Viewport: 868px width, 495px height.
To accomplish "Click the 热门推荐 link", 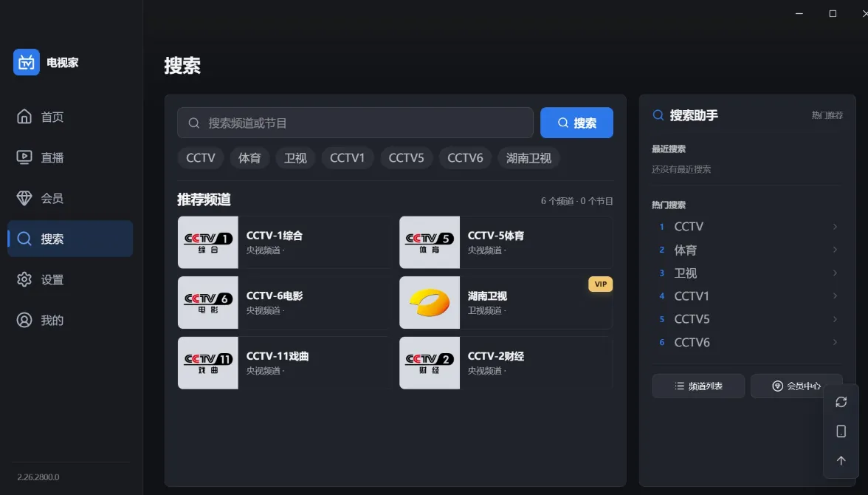I will [x=827, y=115].
